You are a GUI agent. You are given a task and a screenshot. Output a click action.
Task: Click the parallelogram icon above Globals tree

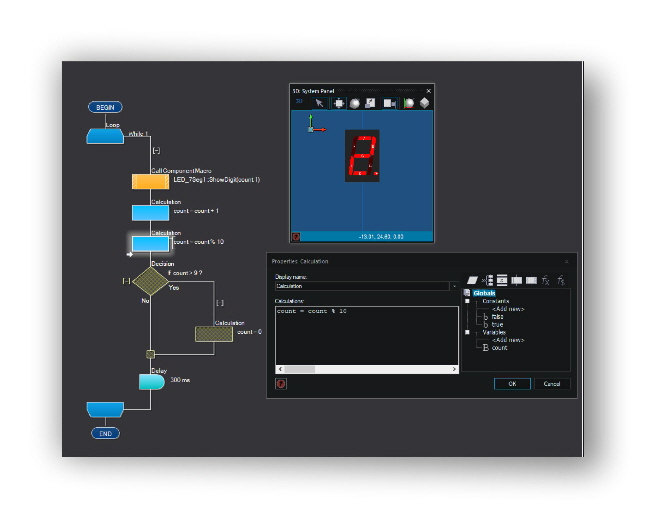(472, 280)
